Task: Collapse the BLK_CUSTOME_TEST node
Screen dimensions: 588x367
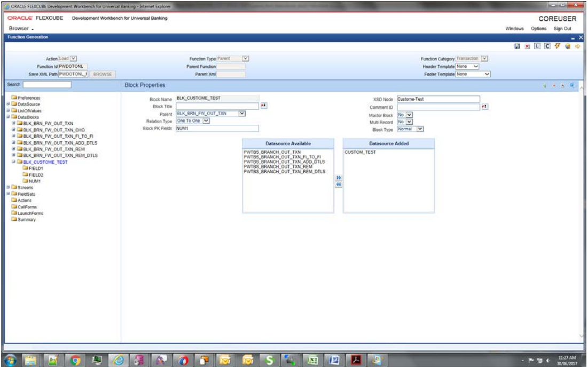Action: [13, 162]
